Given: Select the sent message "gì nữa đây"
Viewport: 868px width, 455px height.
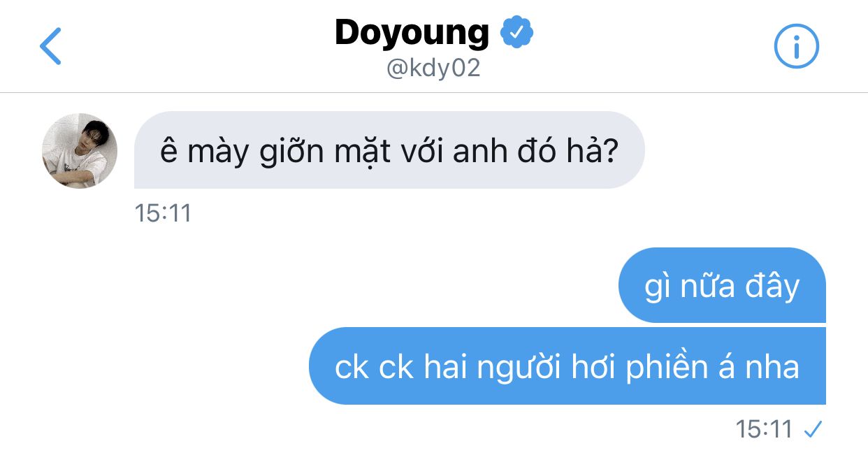Looking at the screenshot, I should click(722, 285).
